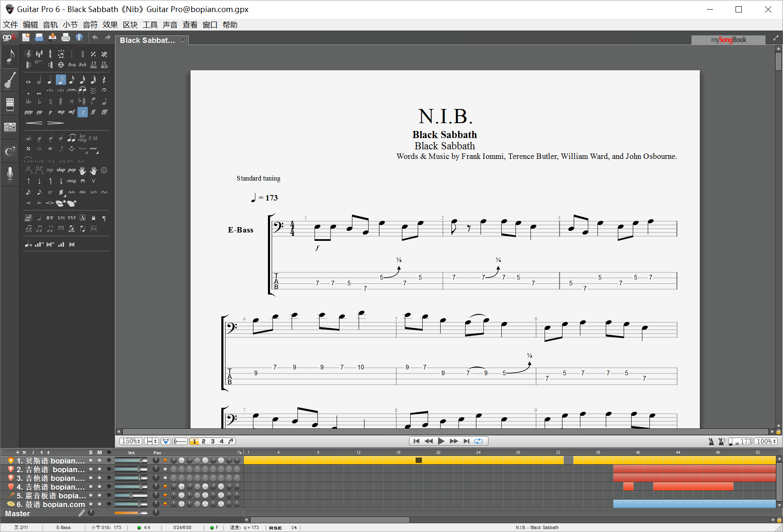This screenshot has width=783, height=532.
Task: Apply forte dynamic marking
Action: pos(83,112)
